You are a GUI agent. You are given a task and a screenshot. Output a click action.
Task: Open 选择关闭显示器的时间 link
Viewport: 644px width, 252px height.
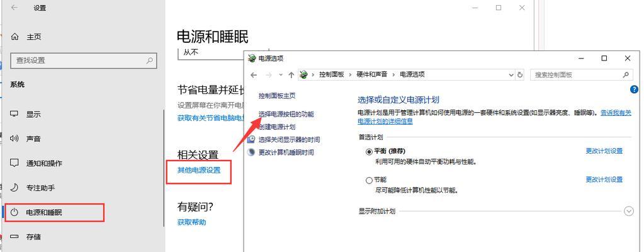289,140
